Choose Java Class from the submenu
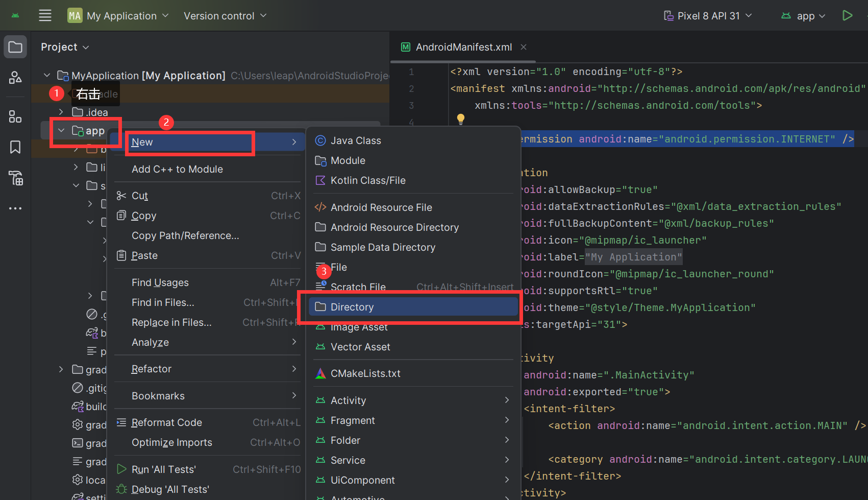The image size is (868, 500). coord(356,140)
